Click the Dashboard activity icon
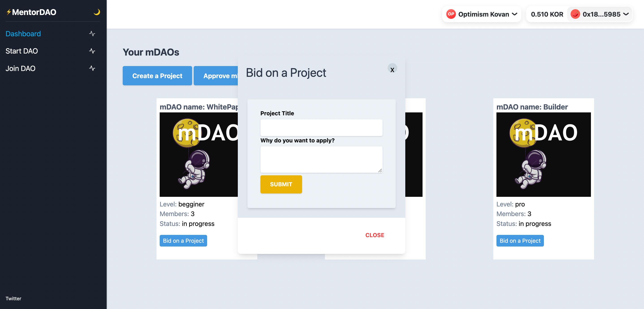The image size is (644, 309). 92,33
